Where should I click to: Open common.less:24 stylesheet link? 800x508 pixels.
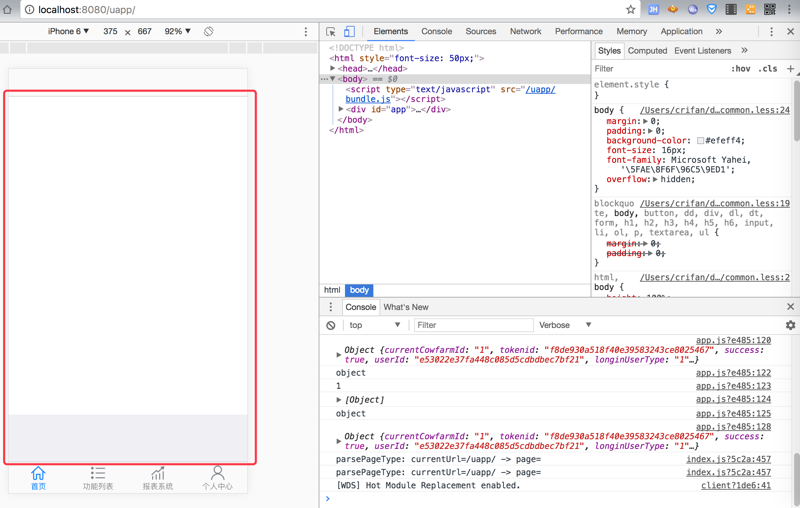pyautogui.click(x=715, y=110)
